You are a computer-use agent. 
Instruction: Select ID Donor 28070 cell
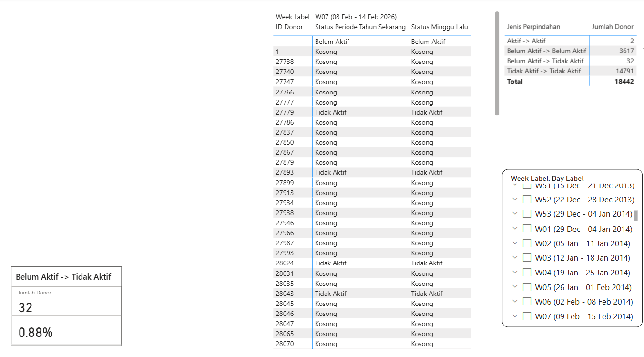285,344
